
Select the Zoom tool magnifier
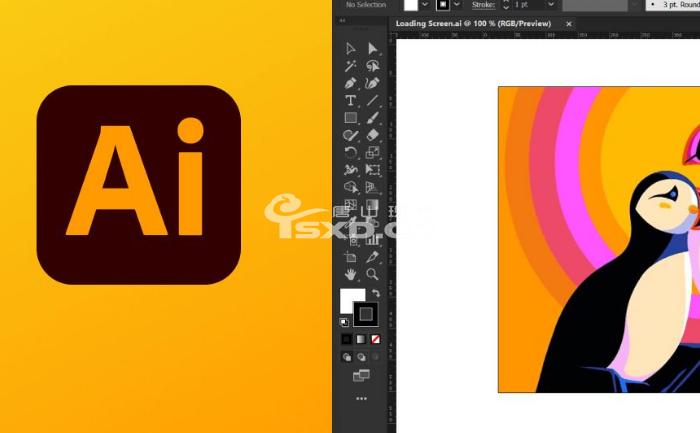(x=372, y=274)
